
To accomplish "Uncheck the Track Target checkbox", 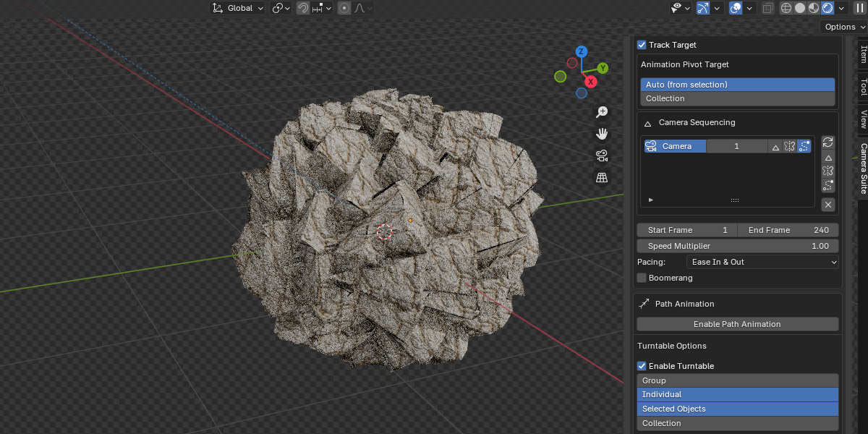I will [642, 45].
